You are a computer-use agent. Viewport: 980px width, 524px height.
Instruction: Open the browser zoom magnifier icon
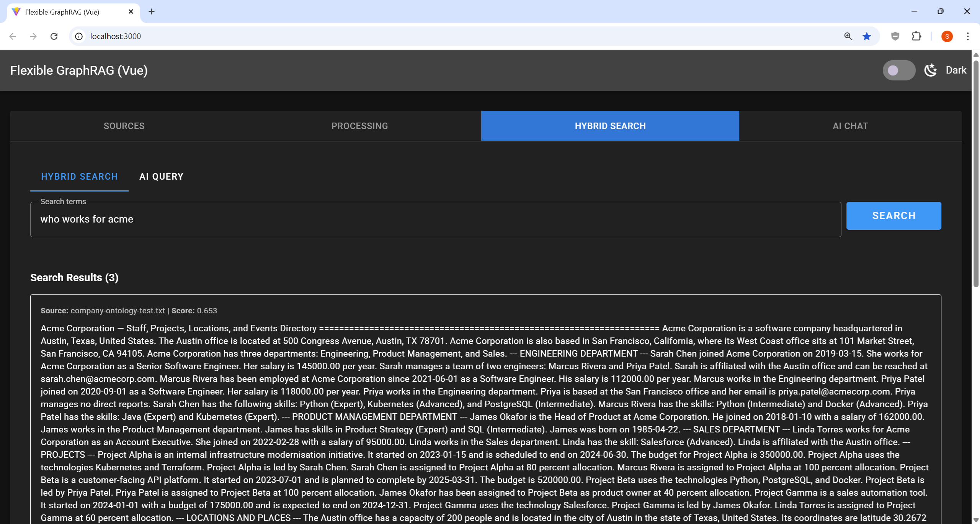click(848, 36)
